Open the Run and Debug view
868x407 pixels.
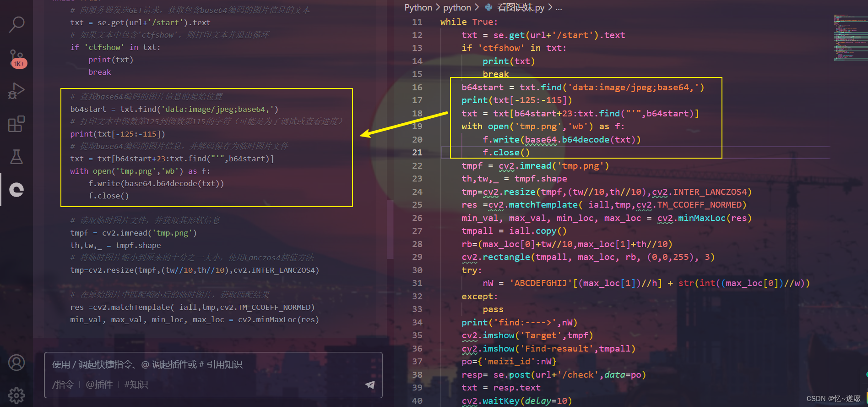pos(16,91)
